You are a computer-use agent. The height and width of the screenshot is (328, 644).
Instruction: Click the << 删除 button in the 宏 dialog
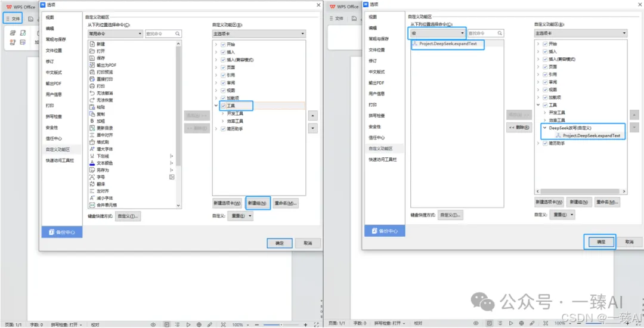(519, 127)
